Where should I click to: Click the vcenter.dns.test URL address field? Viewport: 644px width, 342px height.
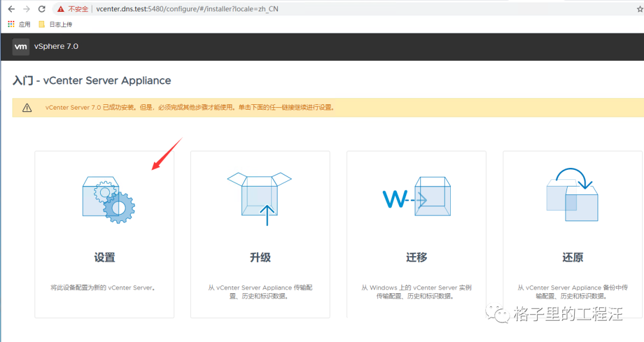187,9
